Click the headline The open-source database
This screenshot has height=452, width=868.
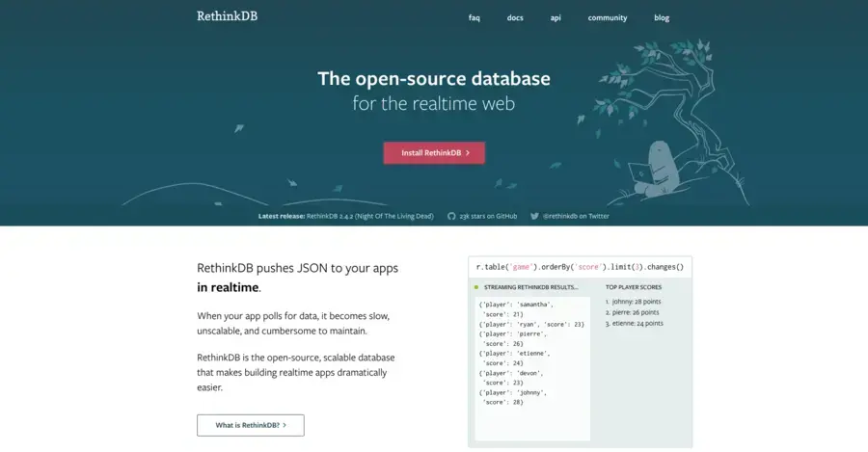(x=434, y=79)
